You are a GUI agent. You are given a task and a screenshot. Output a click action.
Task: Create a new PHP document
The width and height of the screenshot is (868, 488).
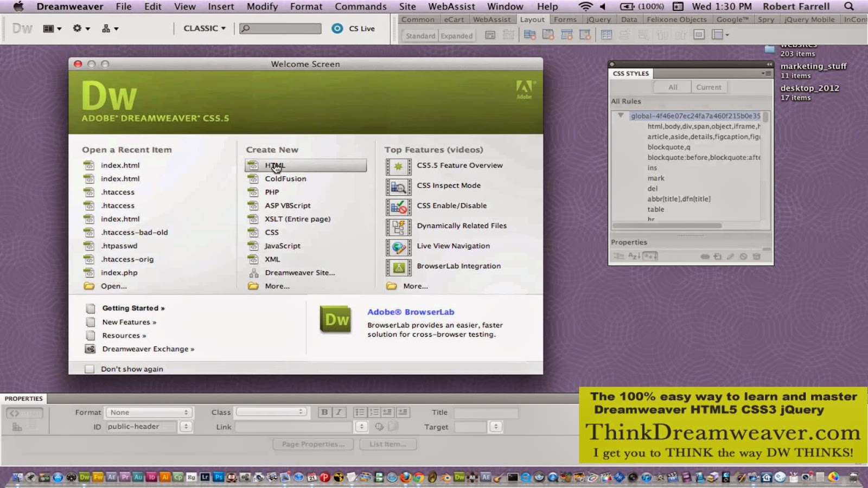tap(272, 192)
